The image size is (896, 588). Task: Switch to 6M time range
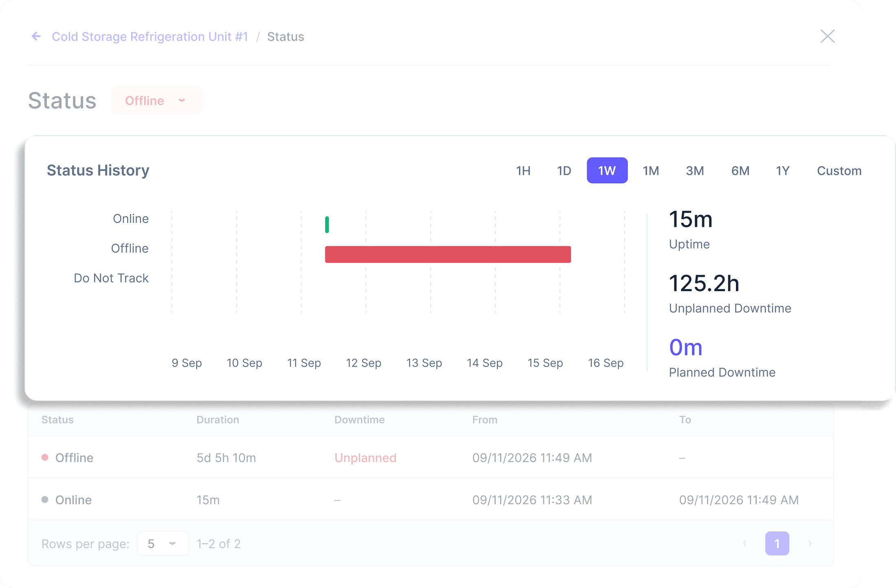tap(740, 171)
